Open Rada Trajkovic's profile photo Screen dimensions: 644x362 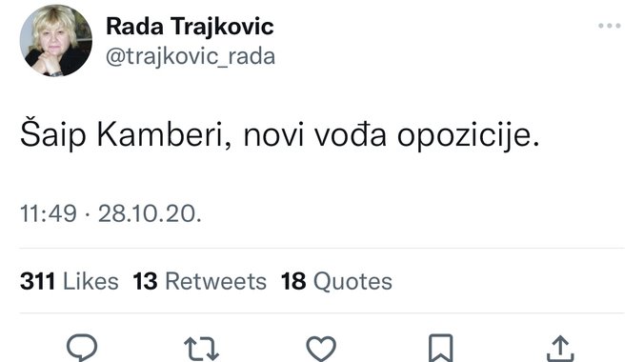point(56,40)
